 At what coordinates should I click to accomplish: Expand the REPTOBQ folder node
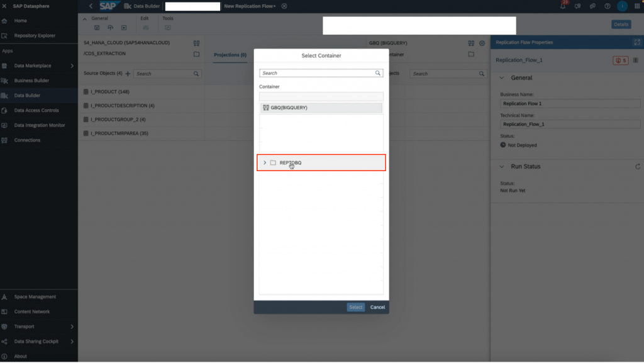[x=265, y=163]
